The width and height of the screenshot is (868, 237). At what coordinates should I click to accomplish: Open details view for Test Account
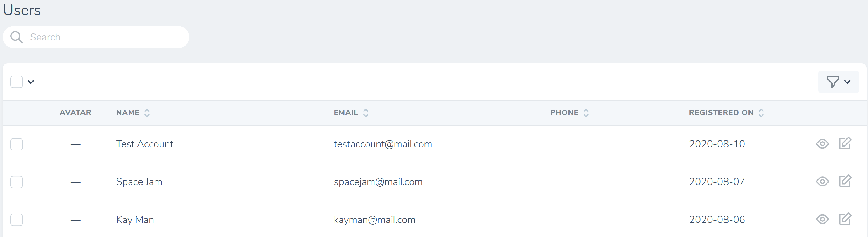(822, 144)
